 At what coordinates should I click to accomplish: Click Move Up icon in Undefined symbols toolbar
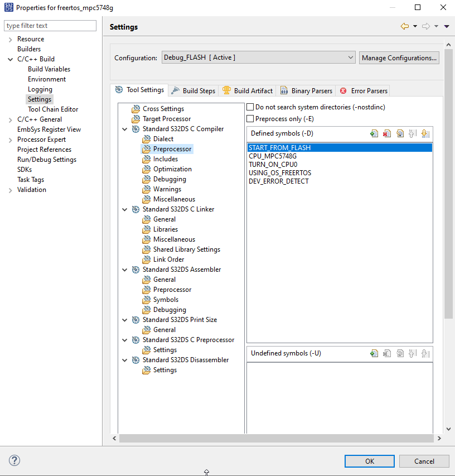tap(413, 353)
